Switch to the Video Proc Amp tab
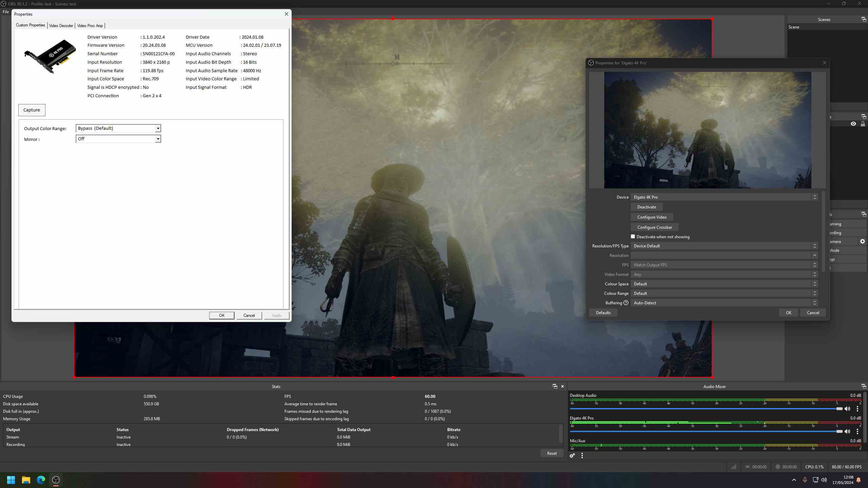868x488 pixels. [x=90, y=25]
